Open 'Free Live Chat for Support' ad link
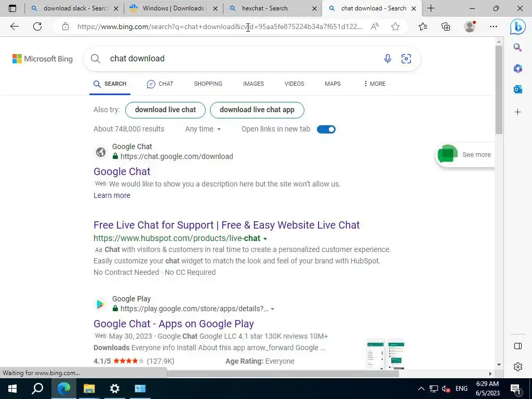The width and height of the screenshot is (532, 399). tap(227, 225)
